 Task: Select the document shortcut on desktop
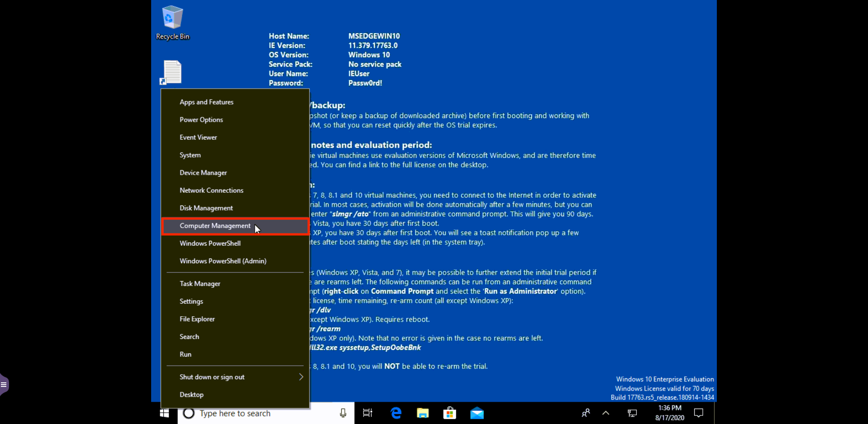pyautogui.click(x=171, y=72)
